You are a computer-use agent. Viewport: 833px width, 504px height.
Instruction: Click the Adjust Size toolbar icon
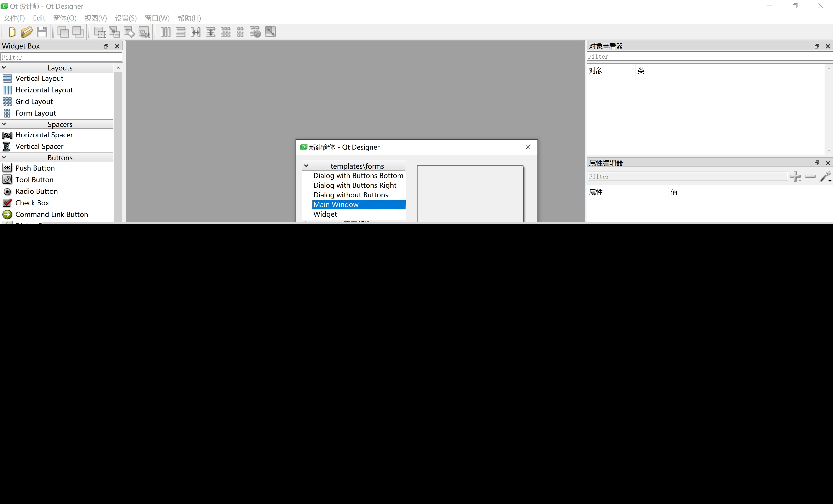click(x=270, y=32)
